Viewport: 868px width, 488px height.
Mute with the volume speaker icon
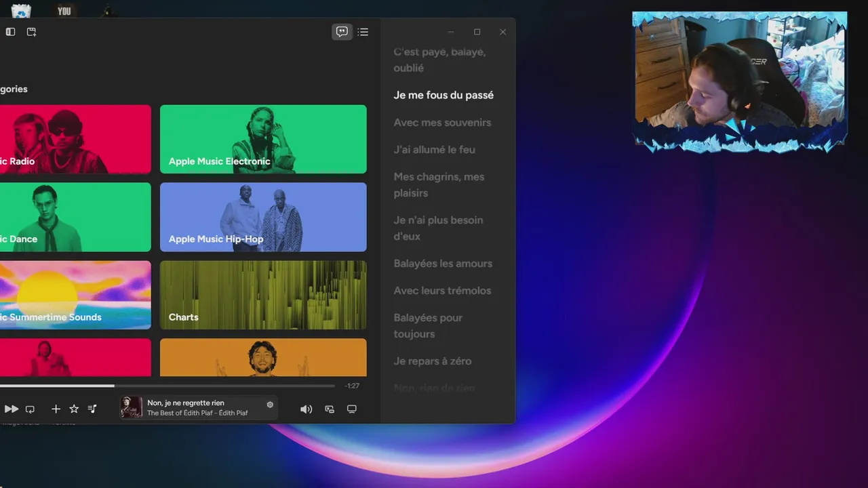(x=307, y=409)
